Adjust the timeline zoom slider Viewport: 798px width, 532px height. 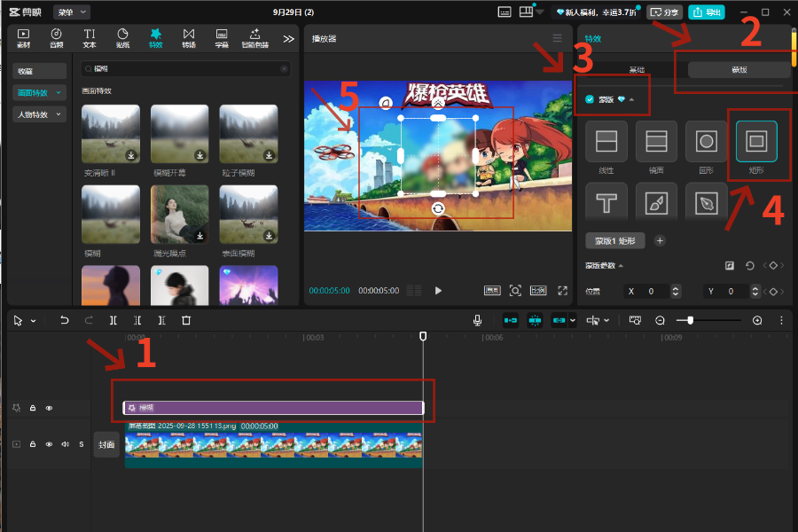(691, 320)
